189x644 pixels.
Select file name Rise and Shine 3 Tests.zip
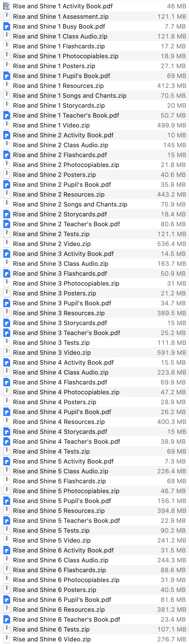coord(51,343)
